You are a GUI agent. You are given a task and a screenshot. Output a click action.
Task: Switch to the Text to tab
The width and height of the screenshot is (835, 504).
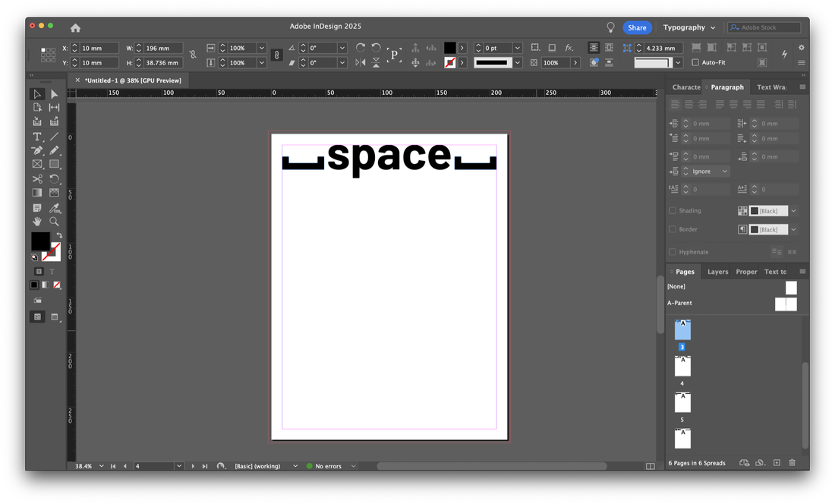[775, 272]
